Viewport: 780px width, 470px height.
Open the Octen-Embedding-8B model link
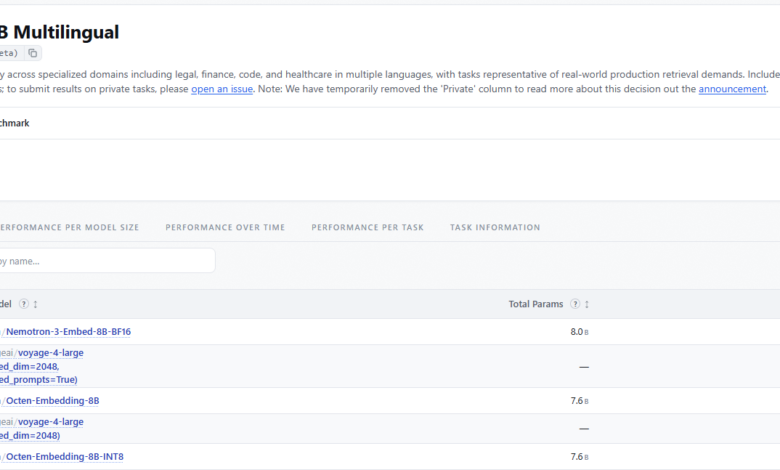53,401
